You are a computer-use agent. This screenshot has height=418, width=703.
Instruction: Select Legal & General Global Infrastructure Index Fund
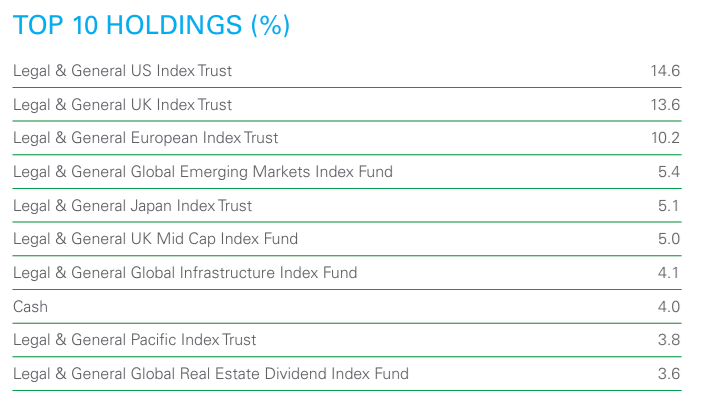[185, 273]
